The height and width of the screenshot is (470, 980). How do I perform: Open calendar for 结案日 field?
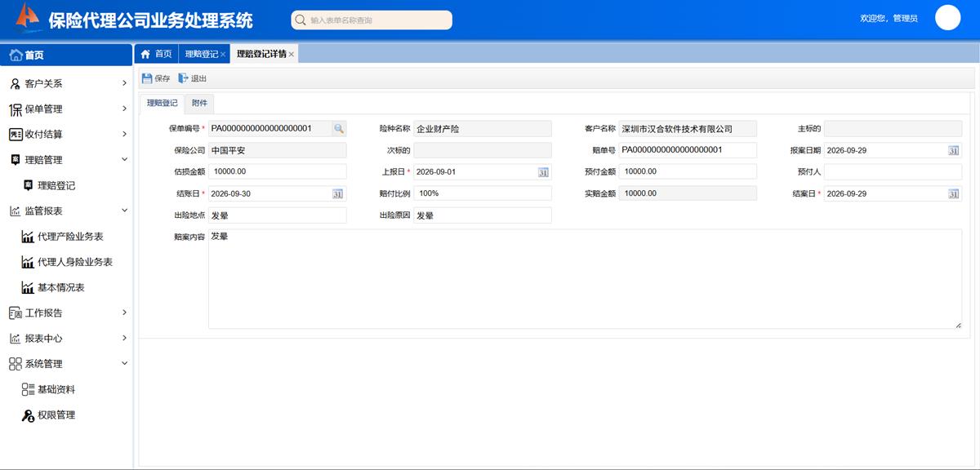click(x=953, y=193)
